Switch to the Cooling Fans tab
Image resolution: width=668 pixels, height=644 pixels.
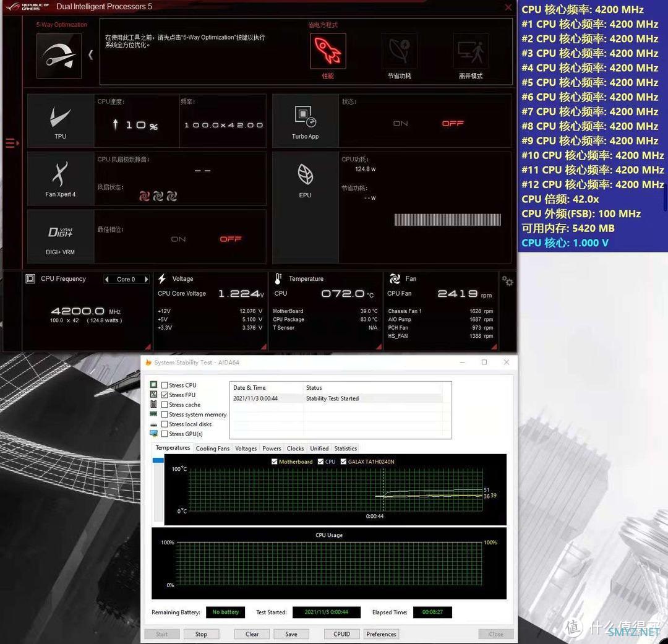213,449
